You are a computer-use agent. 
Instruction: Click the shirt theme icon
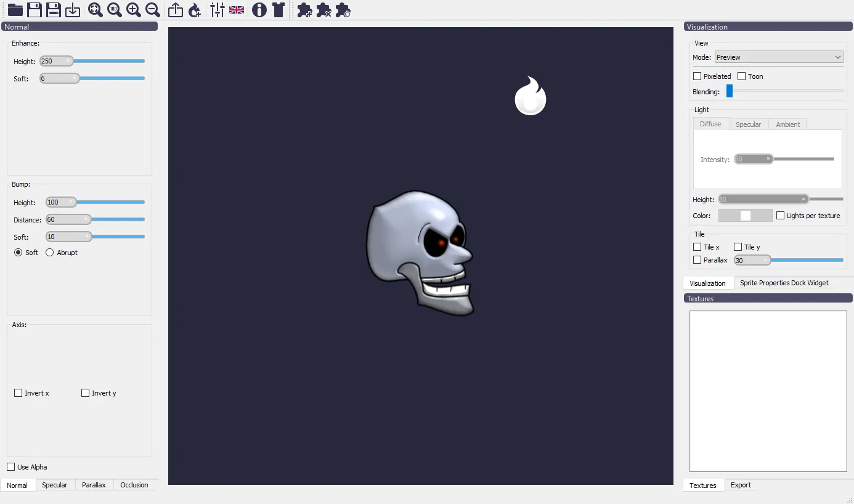[279, 10]
